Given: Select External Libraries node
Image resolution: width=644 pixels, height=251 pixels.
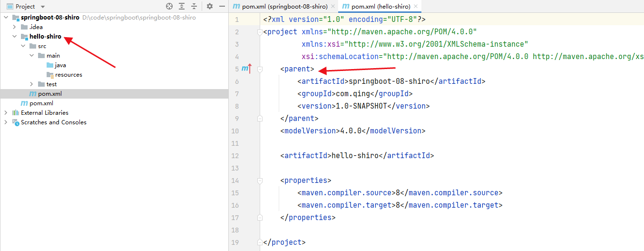Looking at the screenshot, I should pos(45,113).
